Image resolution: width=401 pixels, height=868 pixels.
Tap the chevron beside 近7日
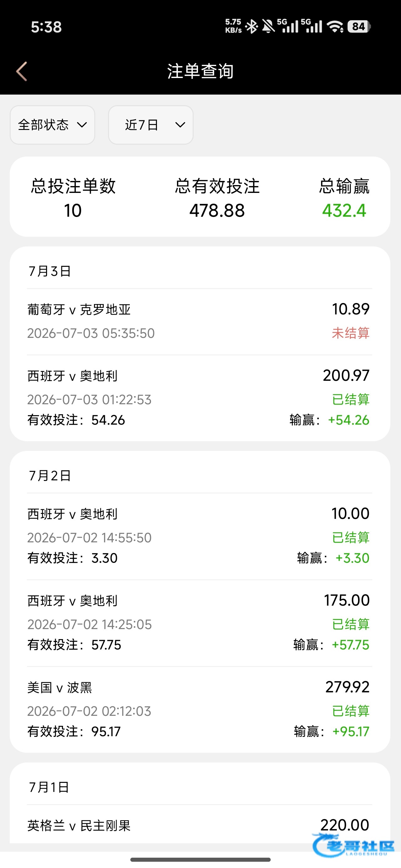click(180, 125)
